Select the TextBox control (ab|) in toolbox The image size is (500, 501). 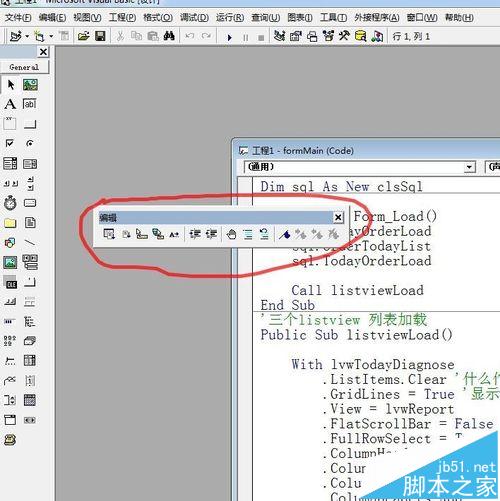click(30, 104)
